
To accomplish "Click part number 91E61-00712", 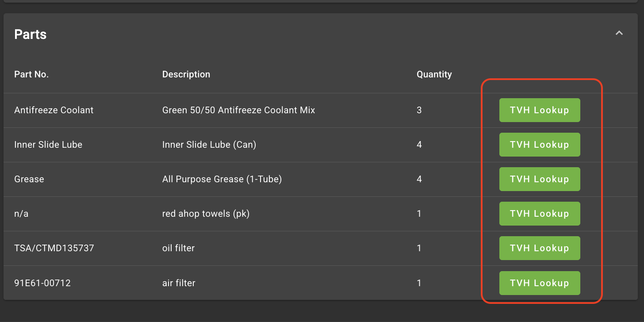I will [x=42, y=283].
